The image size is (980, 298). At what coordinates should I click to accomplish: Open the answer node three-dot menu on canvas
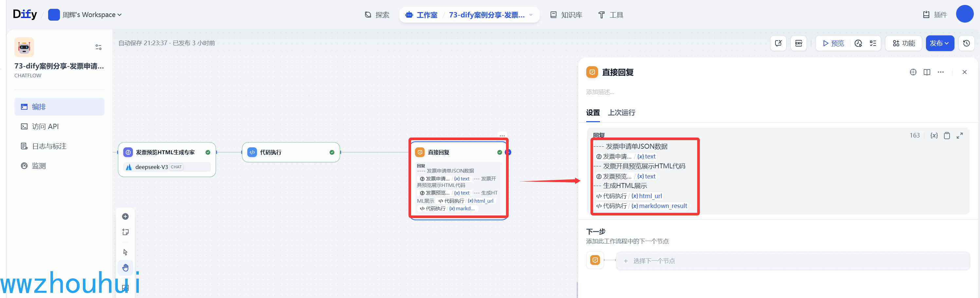[502, 136]
